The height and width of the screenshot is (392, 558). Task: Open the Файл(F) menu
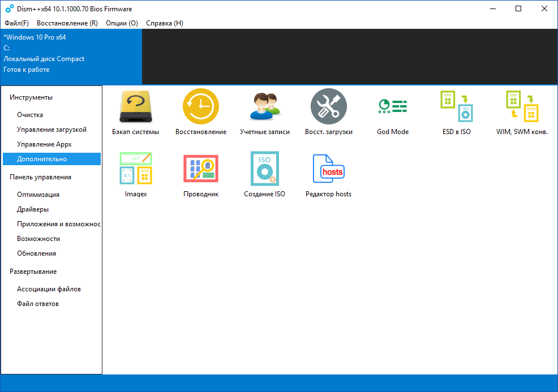point(16,23)
